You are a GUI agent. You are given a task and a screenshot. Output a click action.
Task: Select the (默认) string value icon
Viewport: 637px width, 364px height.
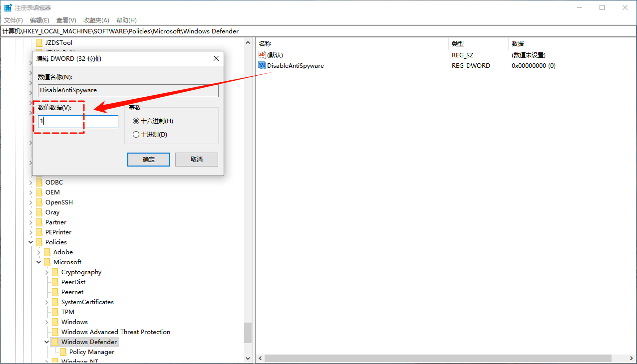pyautogui.click(x=262, y=55)
